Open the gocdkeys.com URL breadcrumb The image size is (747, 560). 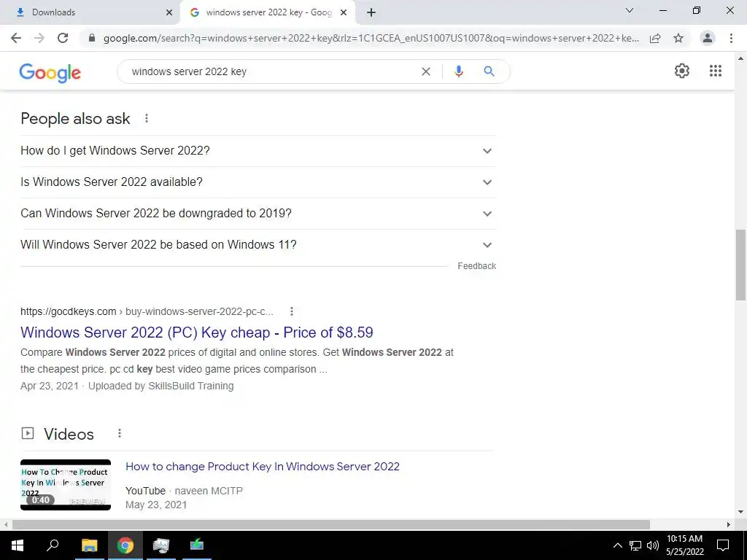pos(147,311)
